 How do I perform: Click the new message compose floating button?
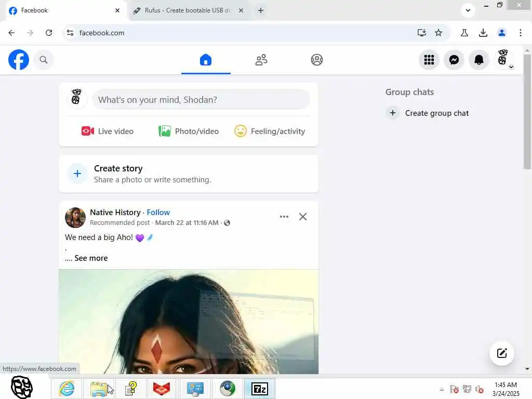pos(502,353)
